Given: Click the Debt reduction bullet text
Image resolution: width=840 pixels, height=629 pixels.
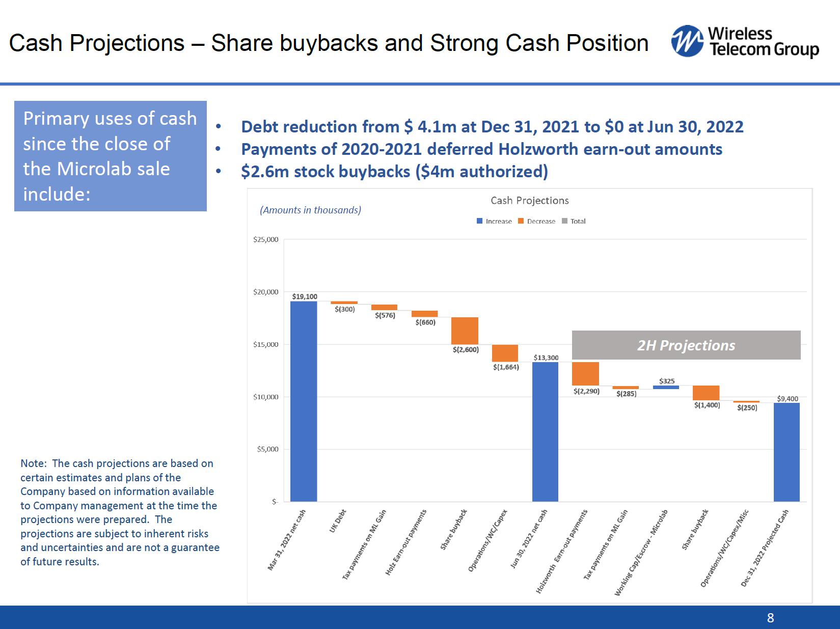Looking at the screenshot, I should coord(492,126).
